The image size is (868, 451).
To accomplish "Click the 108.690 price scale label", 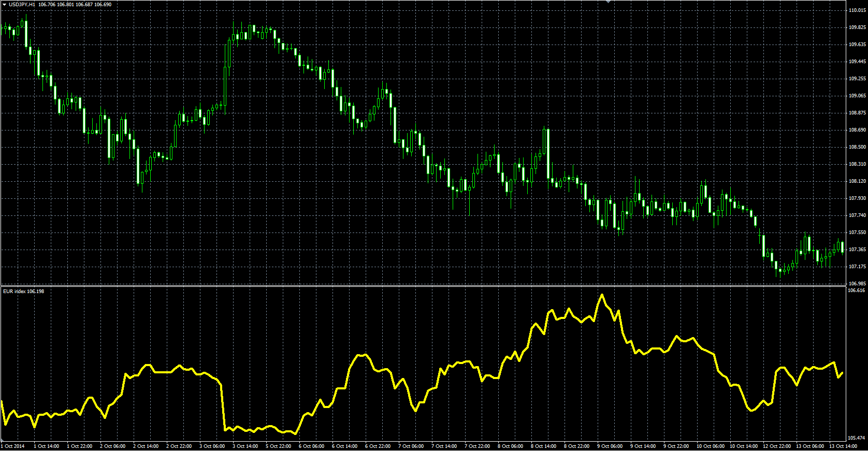I will [857, 130].
